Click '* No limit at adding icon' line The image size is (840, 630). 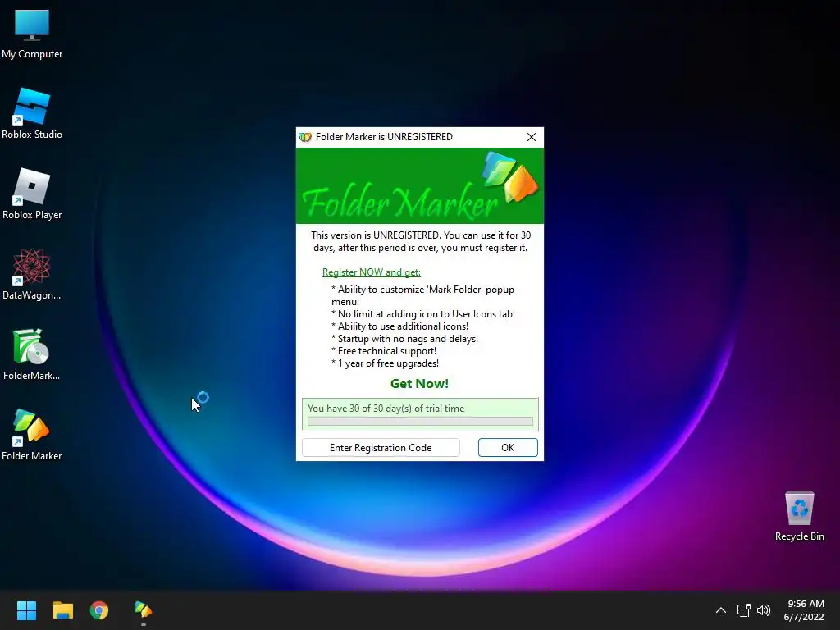(423, 314)
